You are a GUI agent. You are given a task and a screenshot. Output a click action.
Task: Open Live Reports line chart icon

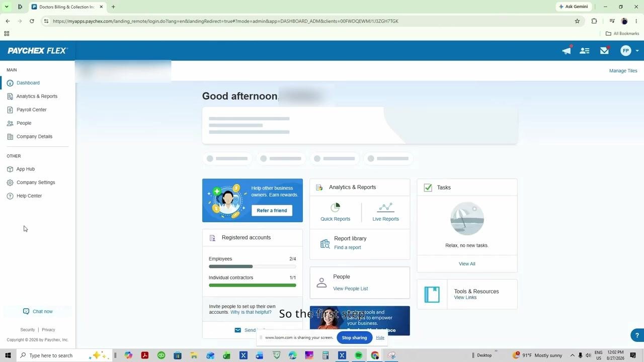pyautogui.click(x=385, y=207)
